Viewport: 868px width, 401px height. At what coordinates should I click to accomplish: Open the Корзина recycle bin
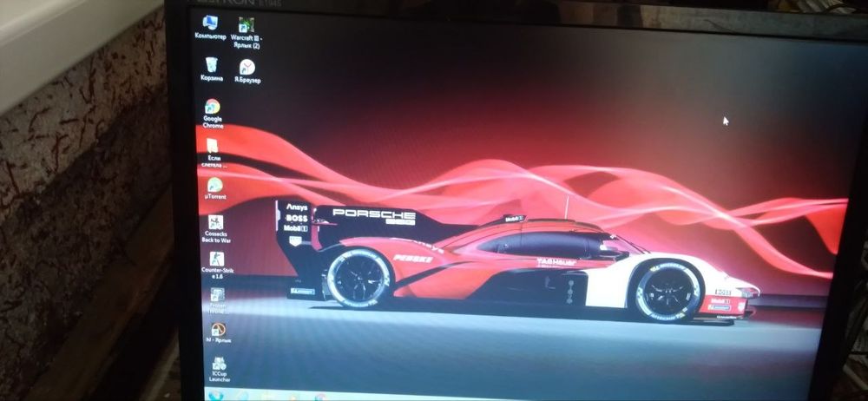212,69
